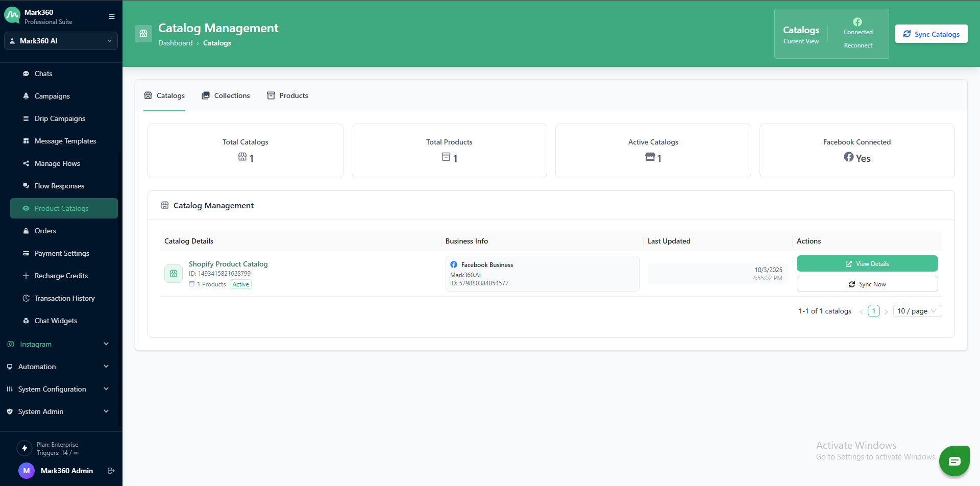Image resolution: width=980 pixels, height=486 pixels.
Task: Switch to the Collections tab
Action: [226, 95]
